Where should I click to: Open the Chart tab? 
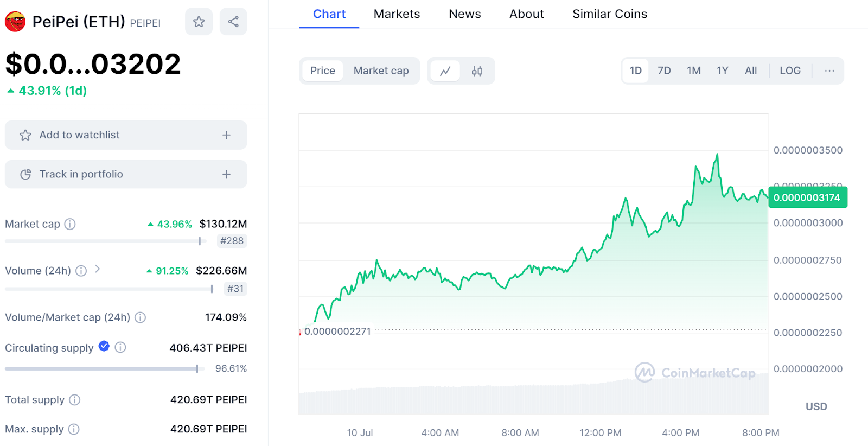[x=329, y=14]
